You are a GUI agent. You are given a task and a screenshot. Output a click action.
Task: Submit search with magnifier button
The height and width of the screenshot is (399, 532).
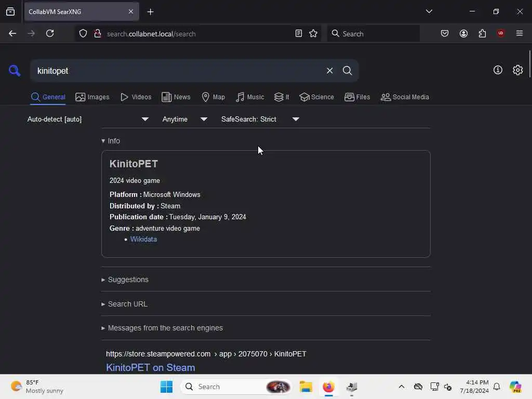(x=347, y=71)
